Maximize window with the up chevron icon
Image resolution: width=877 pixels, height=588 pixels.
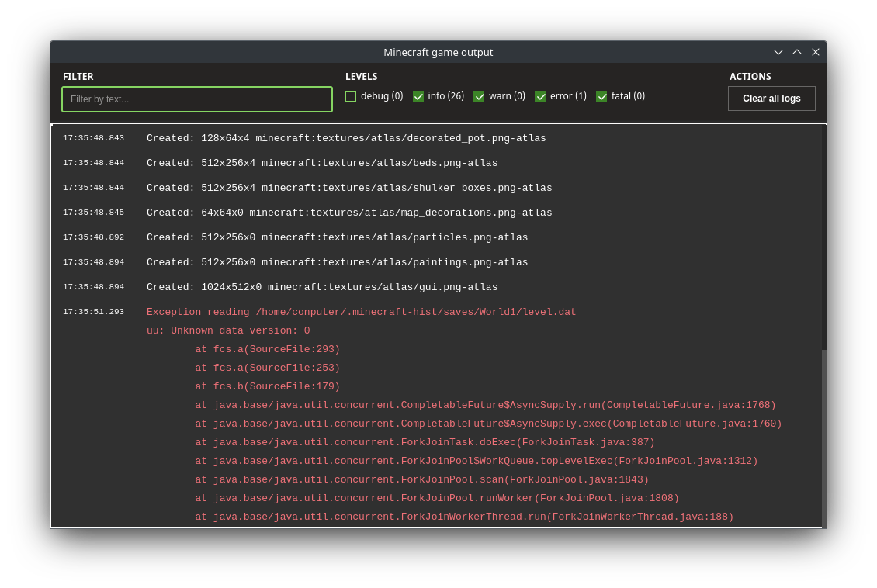(797, 52)
